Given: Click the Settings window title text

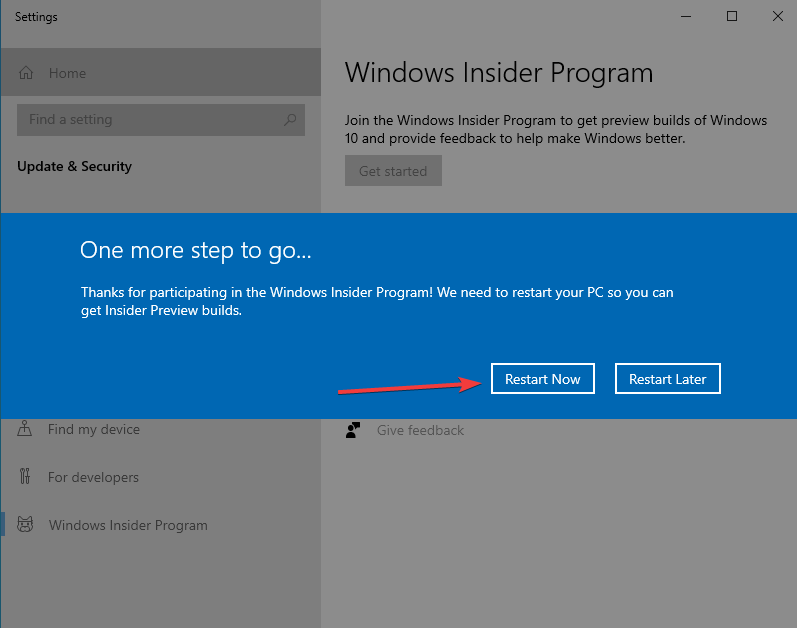Looking at the screenshot, I should coord(36,17).
